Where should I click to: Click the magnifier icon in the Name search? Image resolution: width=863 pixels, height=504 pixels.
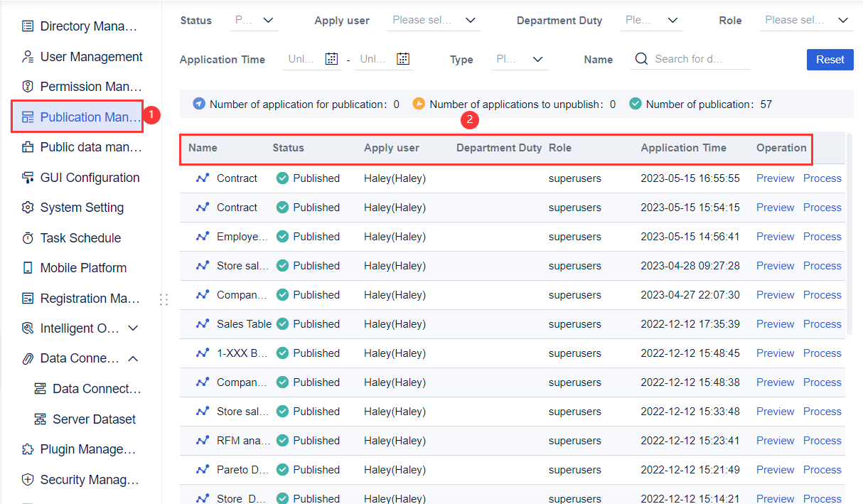[640, 59]
